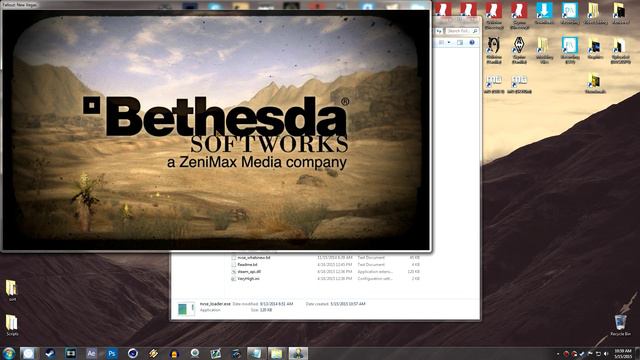Launch Photoshop from the taskbar
The width and height of the screenshot is (640, 360).
[x=111, y=353]
